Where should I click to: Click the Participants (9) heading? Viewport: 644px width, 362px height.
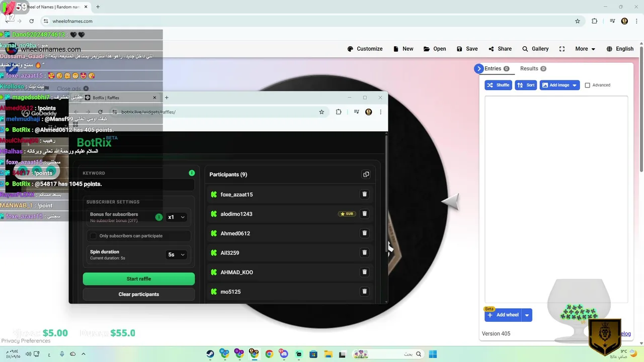click(228, 174)
